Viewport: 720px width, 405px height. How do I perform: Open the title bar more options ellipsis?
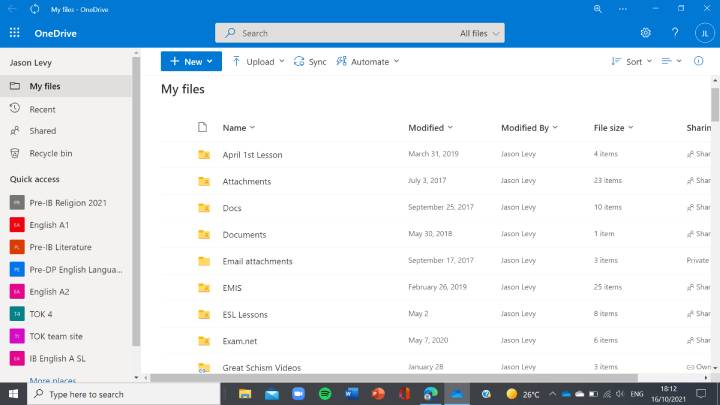coord(623,9)
